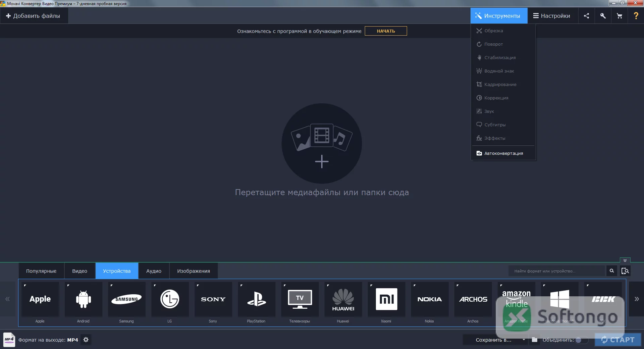Click the format search input field
644x349 pixels.
coord(557,271)
